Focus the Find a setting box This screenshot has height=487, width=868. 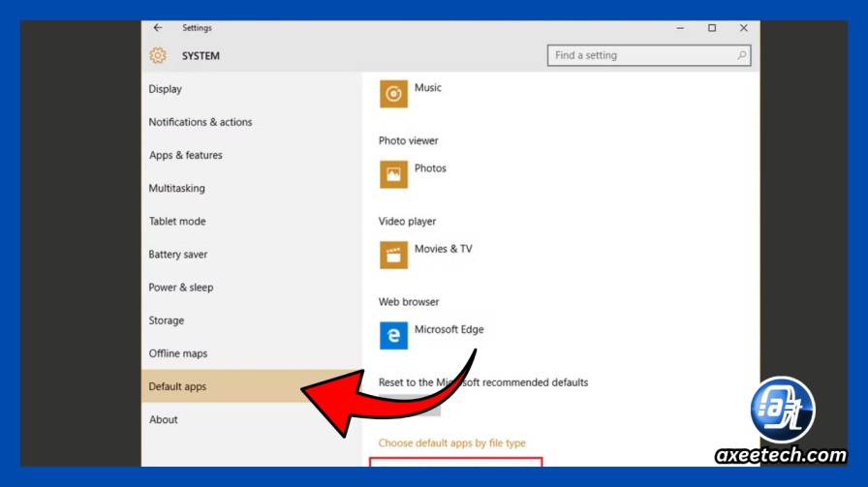649,55
